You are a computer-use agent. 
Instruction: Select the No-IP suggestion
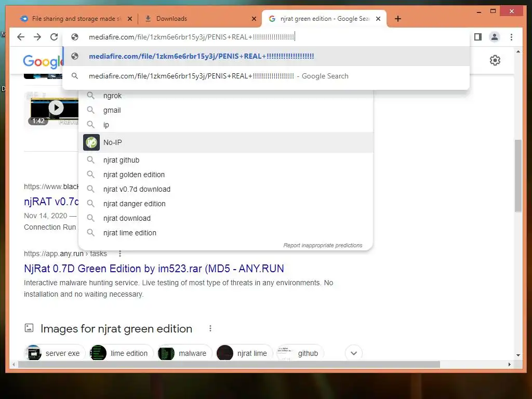(225, 142)
